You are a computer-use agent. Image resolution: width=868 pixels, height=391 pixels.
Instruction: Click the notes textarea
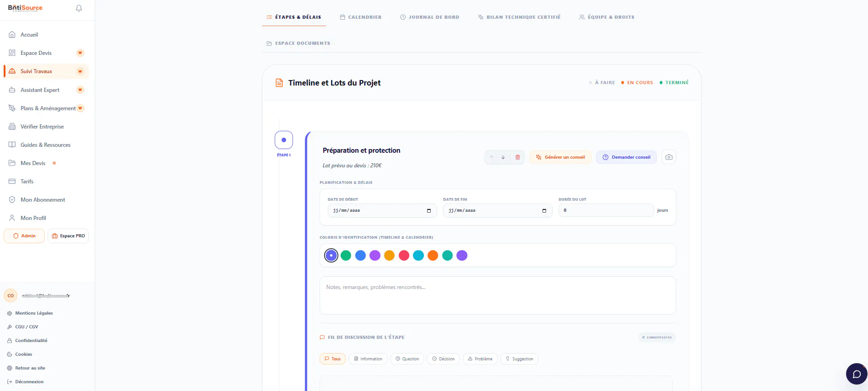498,295
